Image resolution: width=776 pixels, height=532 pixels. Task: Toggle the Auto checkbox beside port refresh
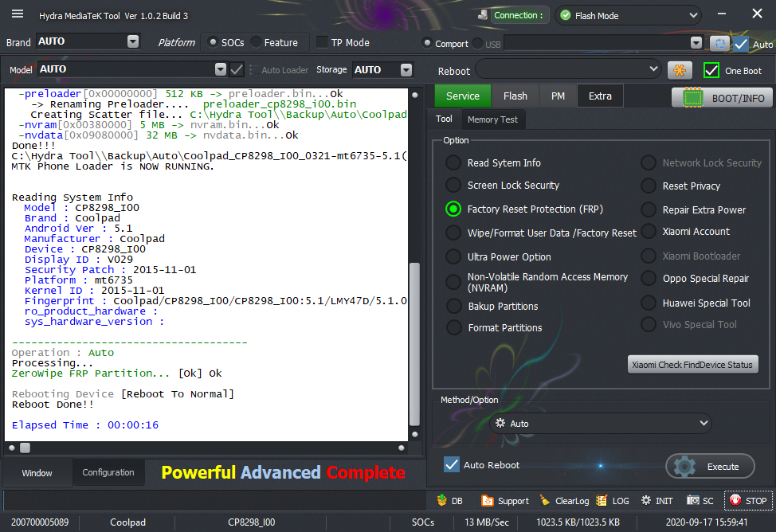point(741,44)
